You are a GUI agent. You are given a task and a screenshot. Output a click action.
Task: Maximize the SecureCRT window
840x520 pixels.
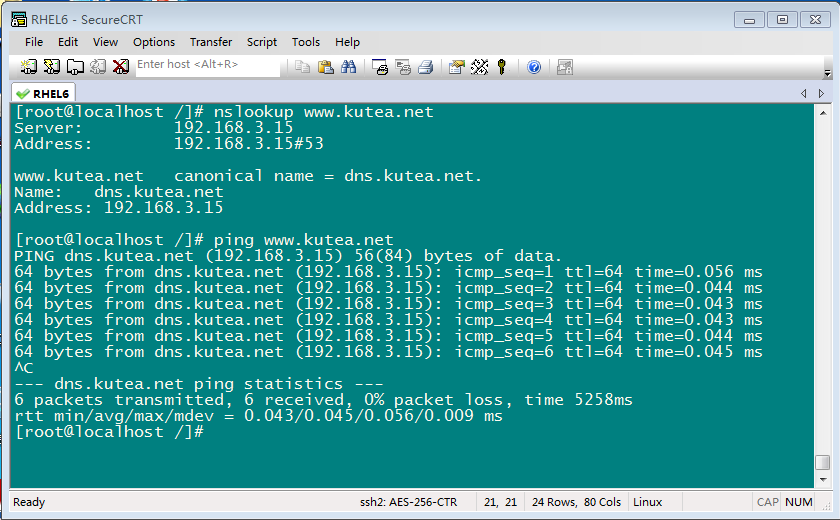tap(782, 20)
